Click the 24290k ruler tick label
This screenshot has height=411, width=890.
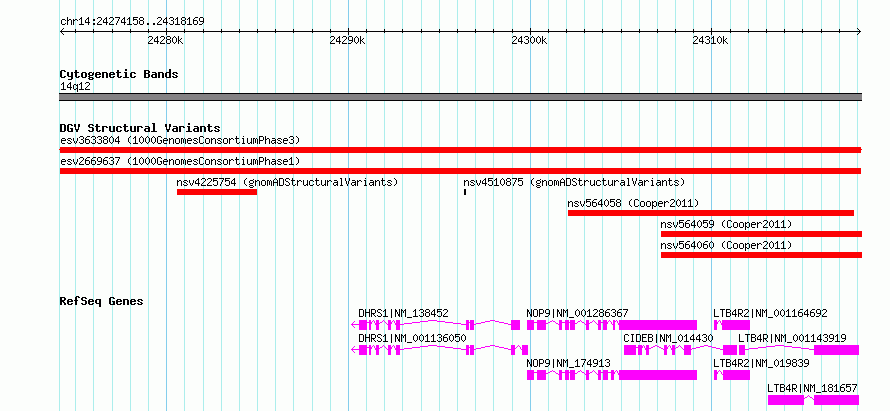tap(347, 40)
